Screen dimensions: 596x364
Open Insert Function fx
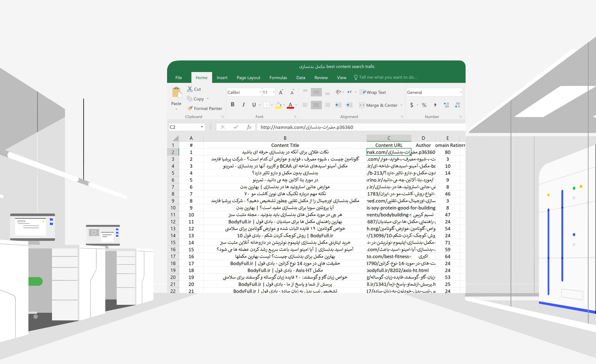[x=249, y=127]
